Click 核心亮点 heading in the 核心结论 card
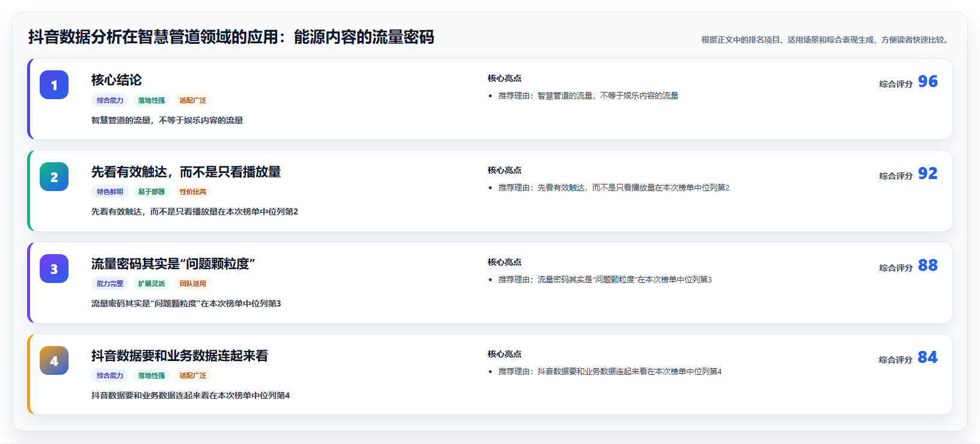The image size is (980, 444). point(504,78)
